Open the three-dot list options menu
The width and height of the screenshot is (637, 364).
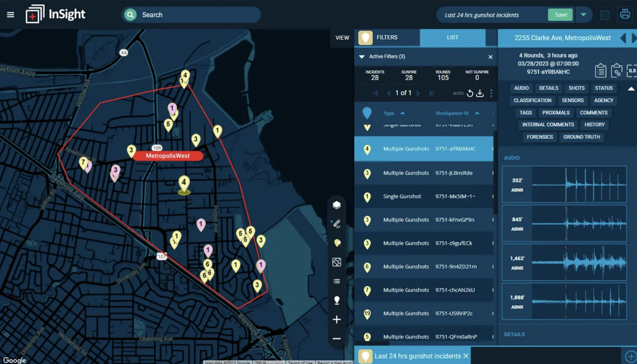point(491,93)
